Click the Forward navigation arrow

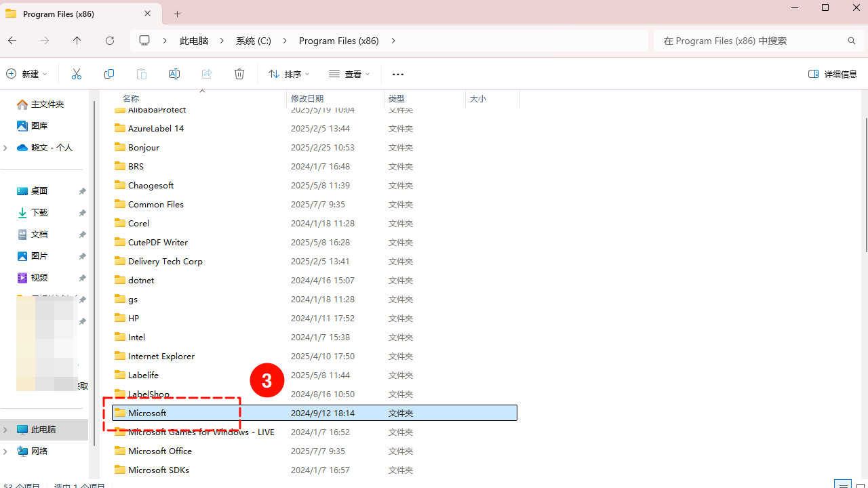click(x=45, y=41)
